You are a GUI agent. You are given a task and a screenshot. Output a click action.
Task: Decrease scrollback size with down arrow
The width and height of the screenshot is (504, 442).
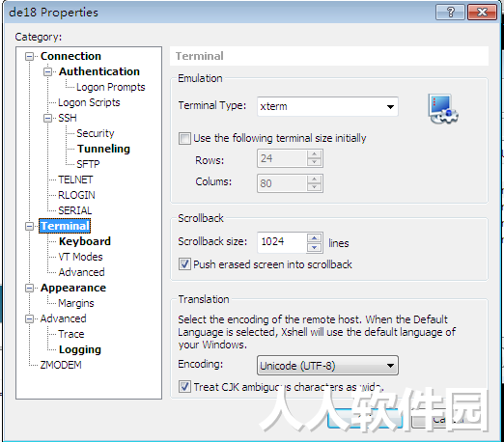coord(314,247)
